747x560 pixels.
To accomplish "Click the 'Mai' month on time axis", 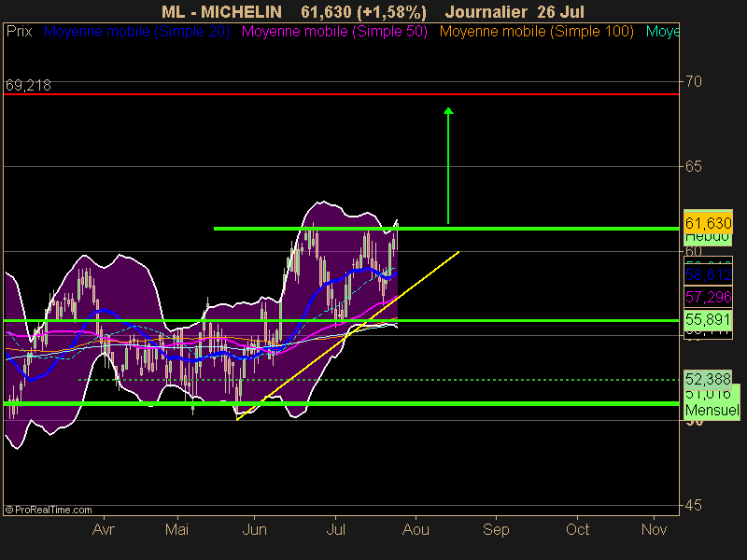I will pyautogui.click(x=176, y=529).
